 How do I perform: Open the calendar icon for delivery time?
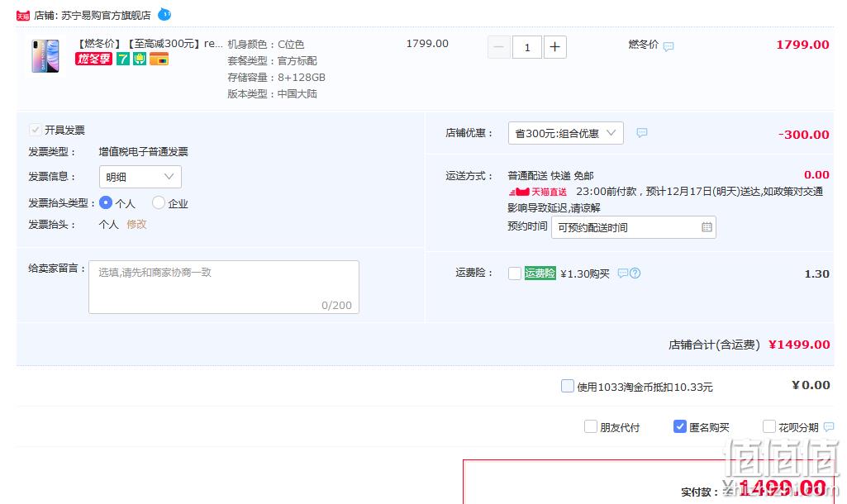click(x=707, y=227)
